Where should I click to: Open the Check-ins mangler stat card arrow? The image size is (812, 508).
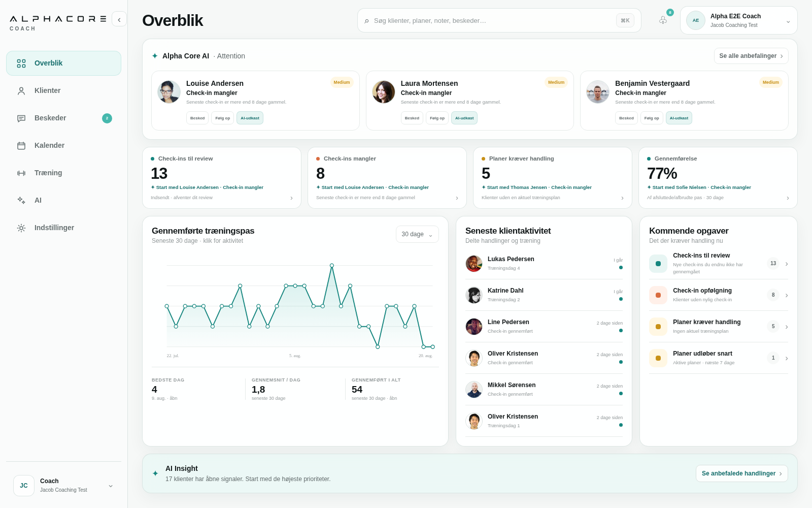click(x=457, y=198)
